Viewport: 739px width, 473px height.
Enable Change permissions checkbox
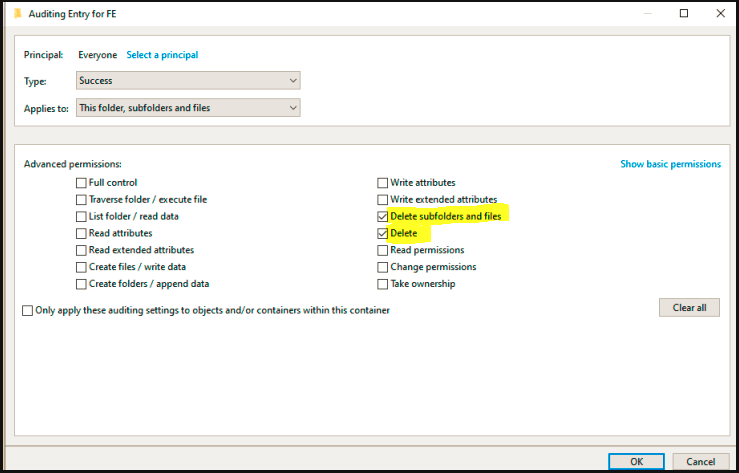382,267
